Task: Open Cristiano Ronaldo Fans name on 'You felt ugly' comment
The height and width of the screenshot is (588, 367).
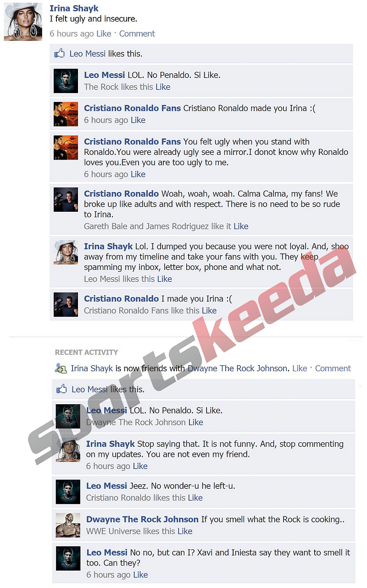Action: (x=133, y=142)
